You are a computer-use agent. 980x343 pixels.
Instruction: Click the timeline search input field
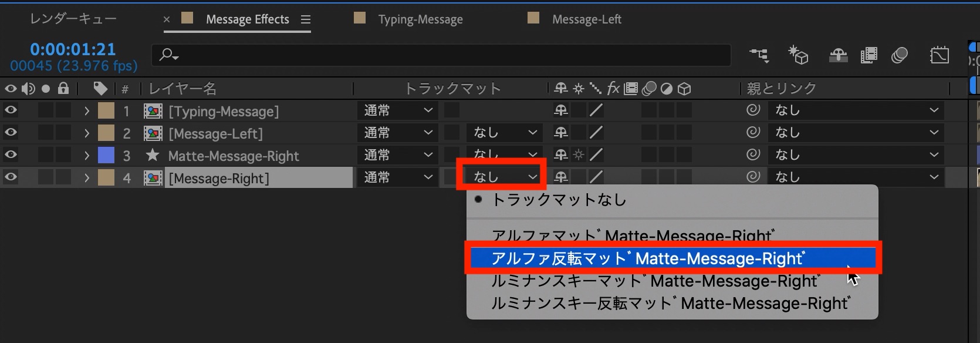click(441, 55)
